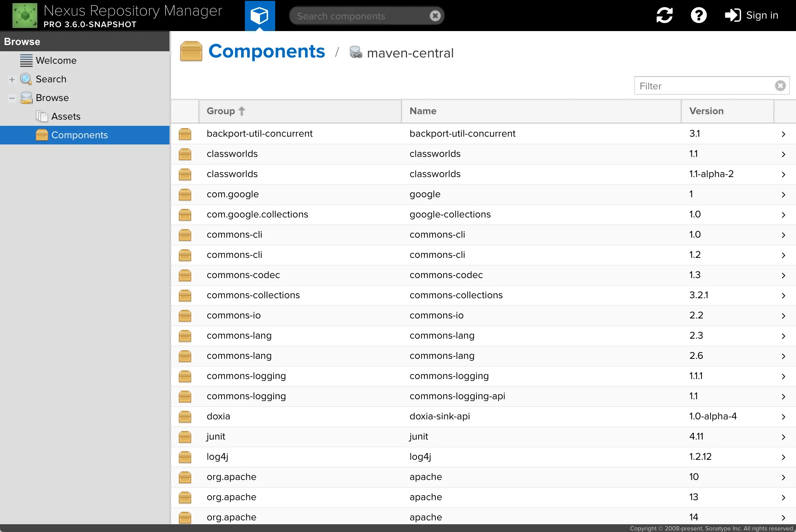Expand the Search tree node

[x=12, y=80]
